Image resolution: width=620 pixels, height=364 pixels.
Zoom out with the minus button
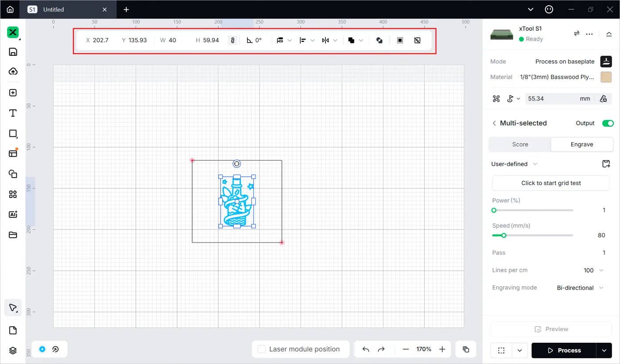pyautogui.click(x=406, y=349)
